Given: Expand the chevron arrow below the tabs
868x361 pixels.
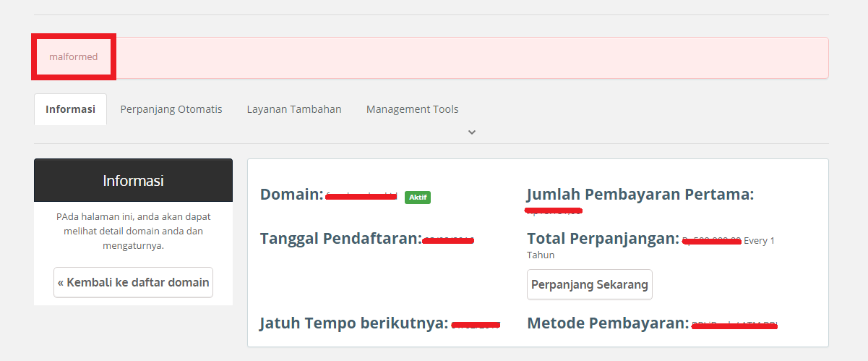Looking at the screenshot, I should click(472, 132).
